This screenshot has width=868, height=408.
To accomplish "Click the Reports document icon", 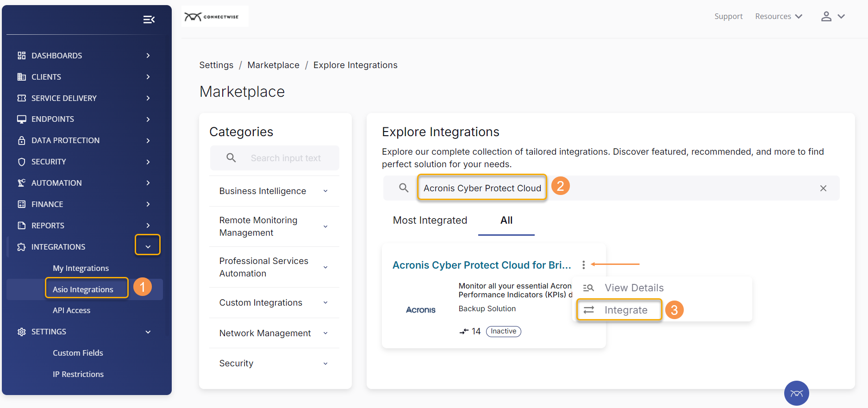I will [21, 226].
